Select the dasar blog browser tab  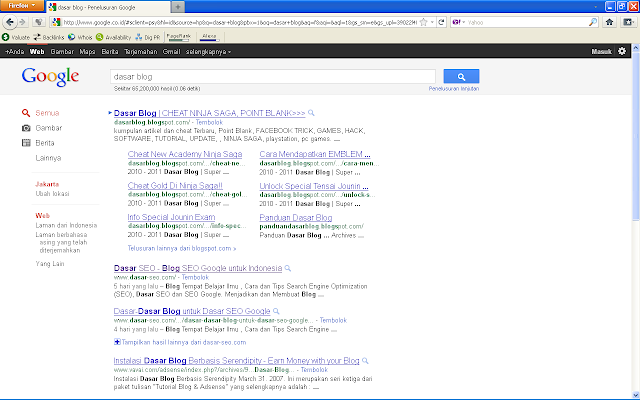(108, 7)
